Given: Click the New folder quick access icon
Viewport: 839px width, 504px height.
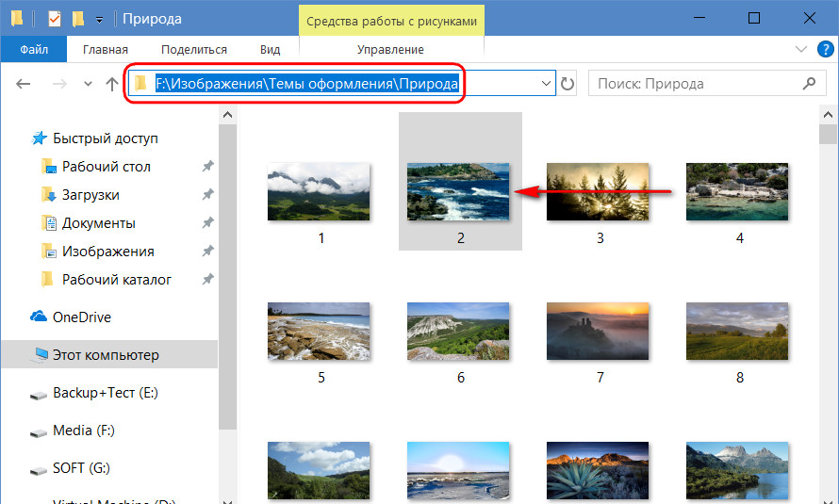Looking at the screenshot, I should tap(78, 19).
